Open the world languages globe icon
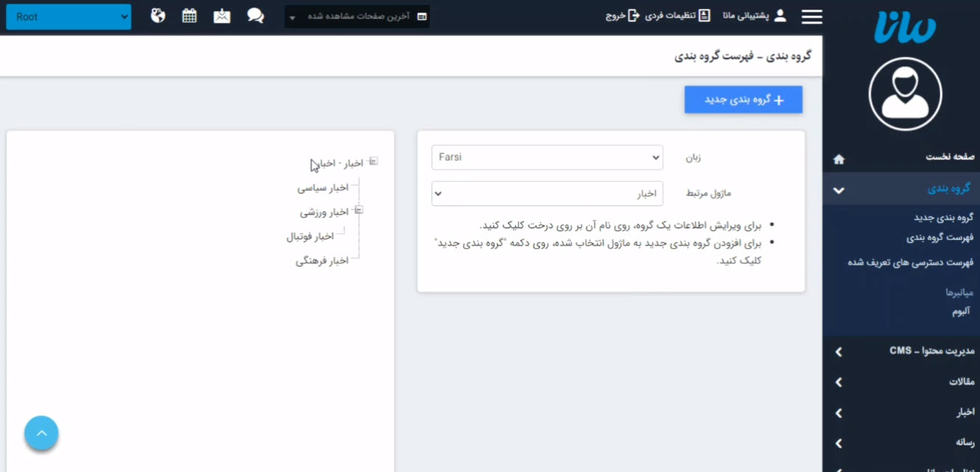 (x=158, y=15)
